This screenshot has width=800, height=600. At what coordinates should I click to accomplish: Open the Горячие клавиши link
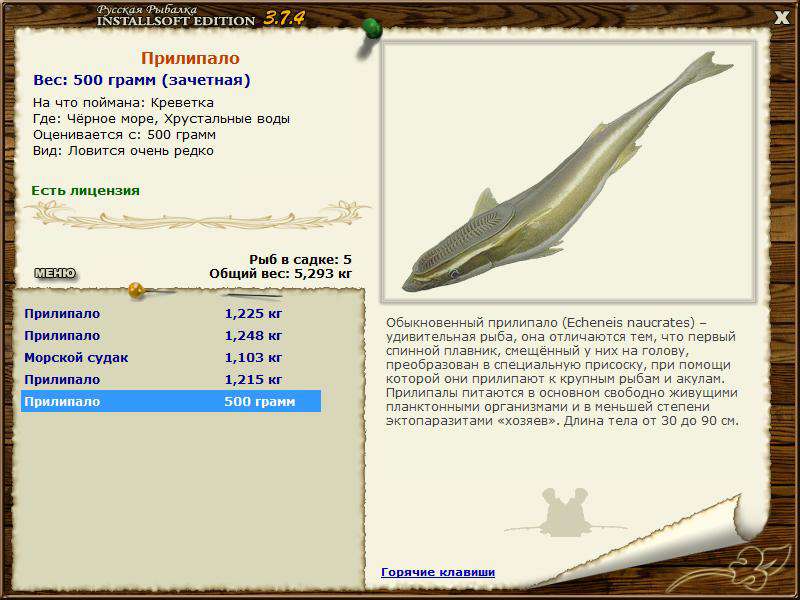pos(438,572)
